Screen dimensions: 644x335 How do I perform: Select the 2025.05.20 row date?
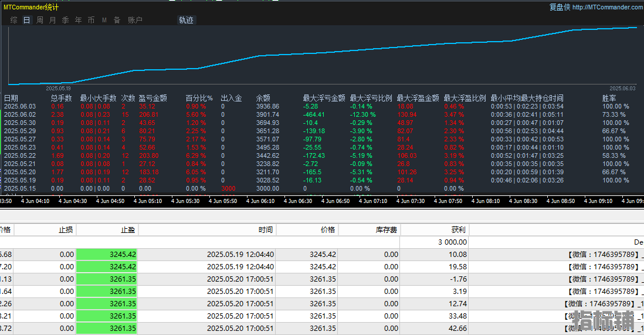pyautogui.click(x=20, y=172)
